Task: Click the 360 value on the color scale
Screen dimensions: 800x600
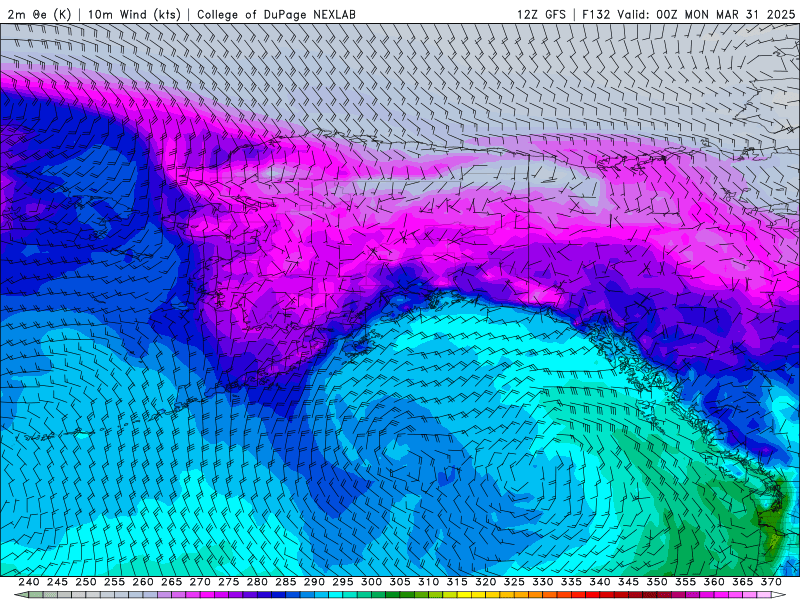Action: click(x=714, y=582)
